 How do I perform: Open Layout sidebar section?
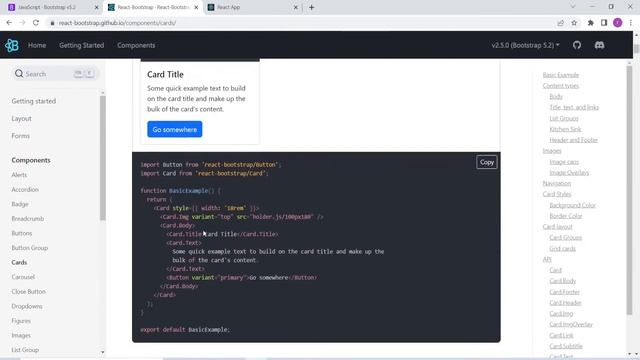22,119
